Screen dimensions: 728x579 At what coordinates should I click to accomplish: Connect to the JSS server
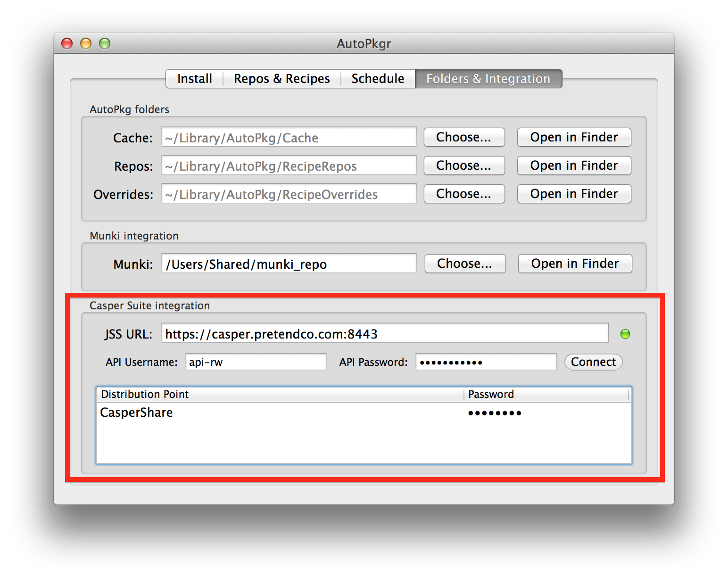tap(593, 362)
